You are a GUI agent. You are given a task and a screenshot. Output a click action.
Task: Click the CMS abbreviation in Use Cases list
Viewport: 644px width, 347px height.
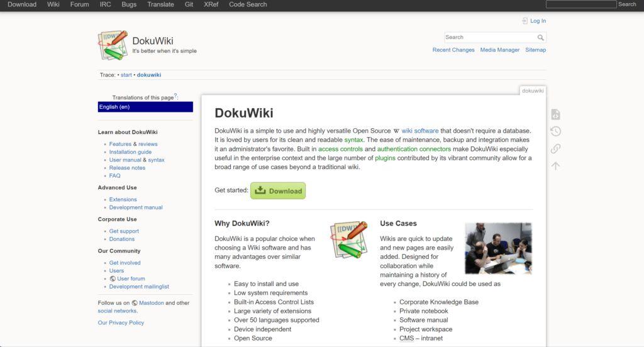click(x=407, y=338)
